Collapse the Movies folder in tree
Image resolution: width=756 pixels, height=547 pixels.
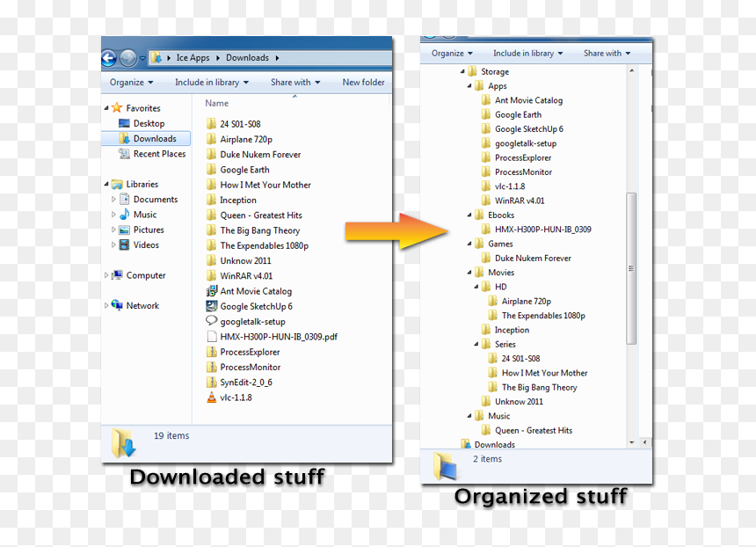pyautogui.click(x=469, y=273)
